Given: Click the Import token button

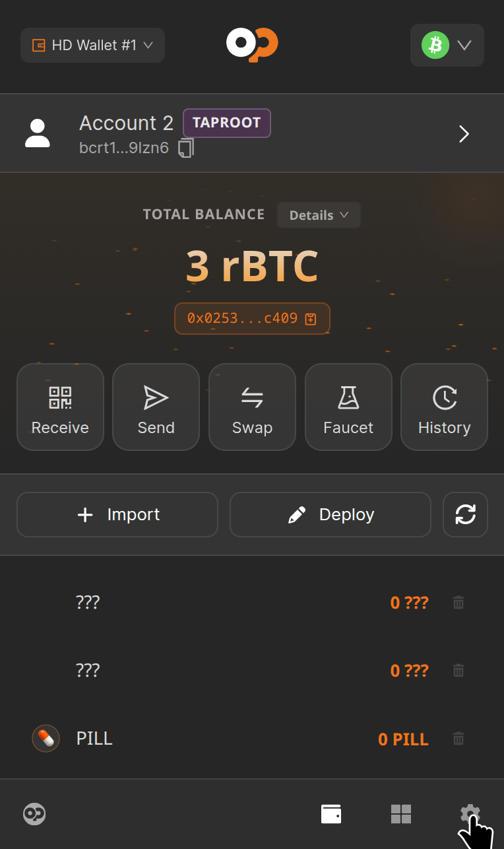Looking at the screenshot, I should (x=117, y=514).
